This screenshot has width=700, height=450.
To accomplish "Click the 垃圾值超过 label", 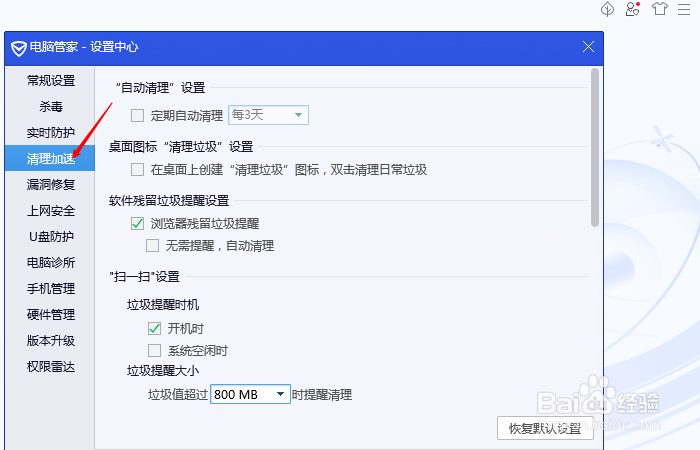I will click(x=178, y=395).
